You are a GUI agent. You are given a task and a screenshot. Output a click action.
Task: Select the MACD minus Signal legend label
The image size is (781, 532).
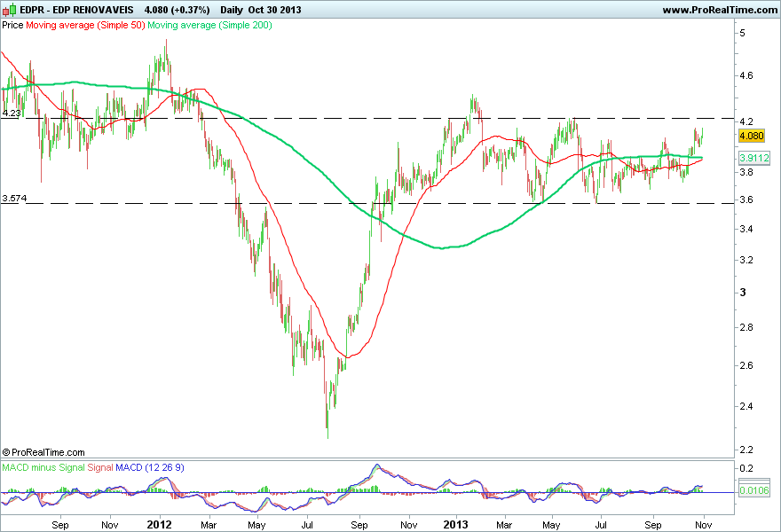pyautogui.click(x=43, y=468)
